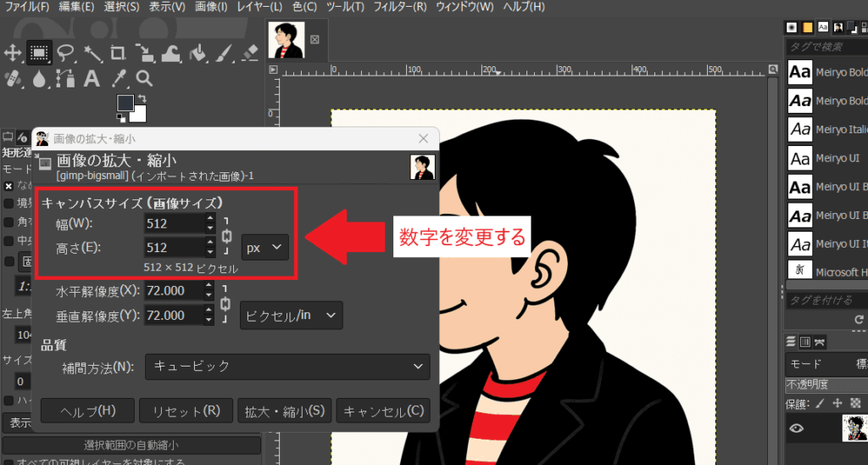Hide the layer using the eye icon
Screen dimensions: 868x465
coord(797,429)
